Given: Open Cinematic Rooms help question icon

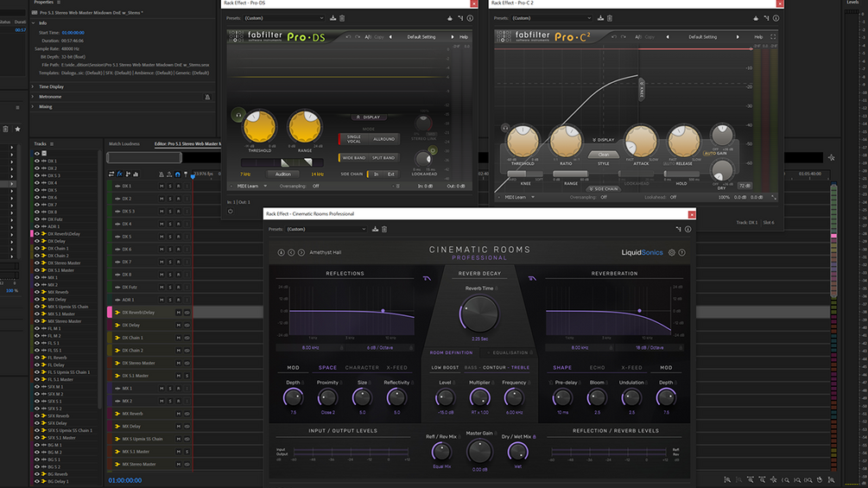Looking at the screenshot, I should pyautogui.click(x=682, y=252).
